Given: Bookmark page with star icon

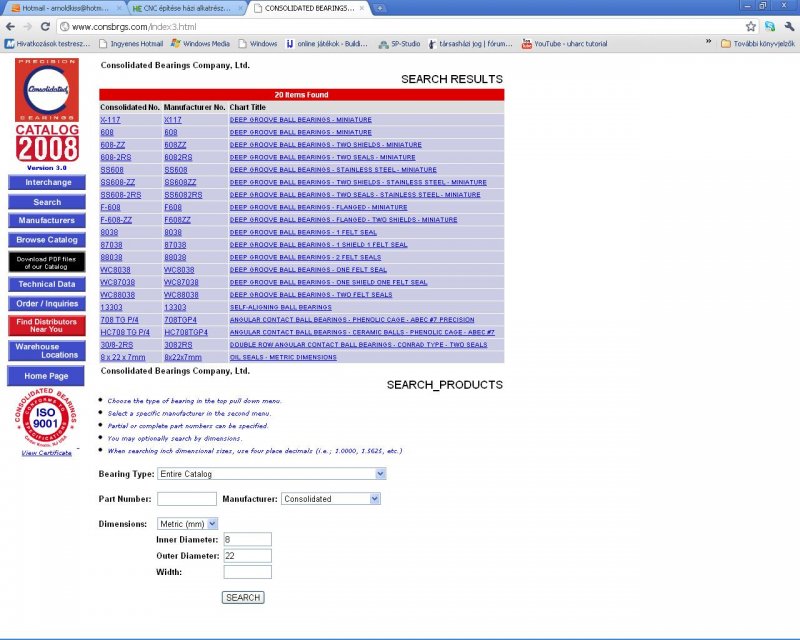Looking at the screenshot, I should [x=751, y=27].
